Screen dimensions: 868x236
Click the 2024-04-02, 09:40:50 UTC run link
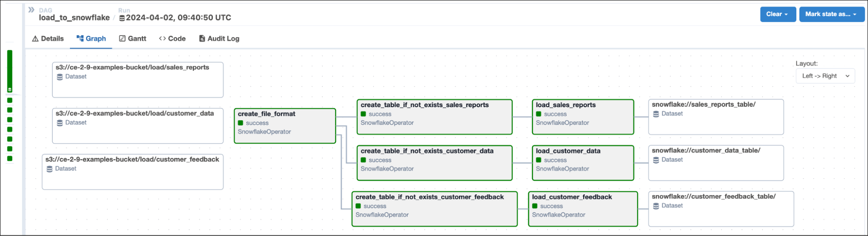tap(178, 18)
